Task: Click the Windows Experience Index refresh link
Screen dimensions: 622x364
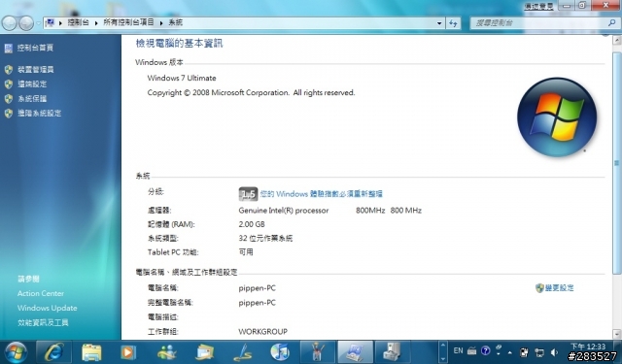Action: click(x=322, y=194)
